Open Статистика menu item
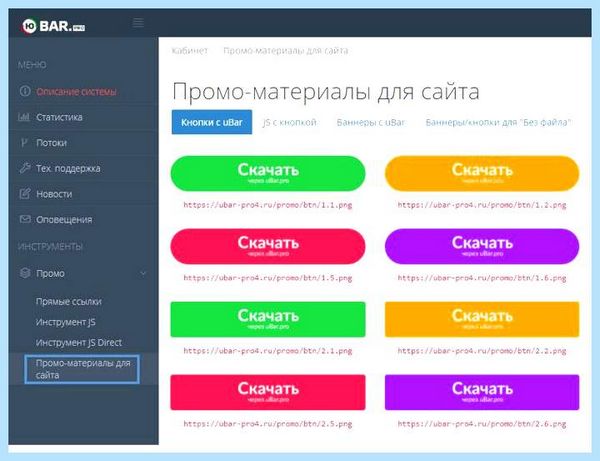This screenshot has height=461, width=600. tap(59, 117)
